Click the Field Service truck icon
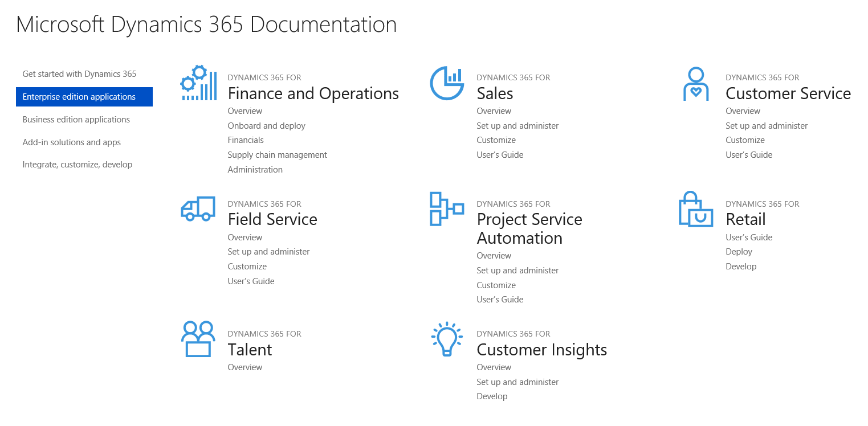 point(198,209)
